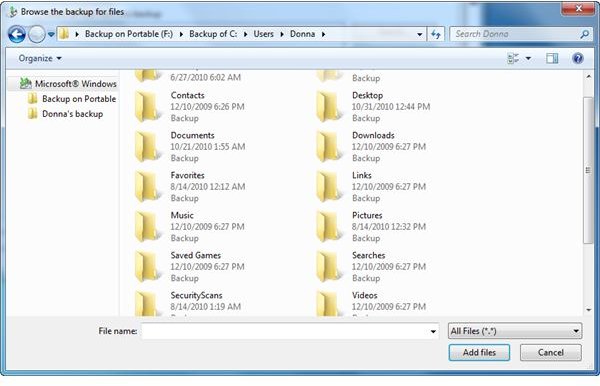Open the Organize menu
The width and height of the screenshot is (600, 386).
40,59
